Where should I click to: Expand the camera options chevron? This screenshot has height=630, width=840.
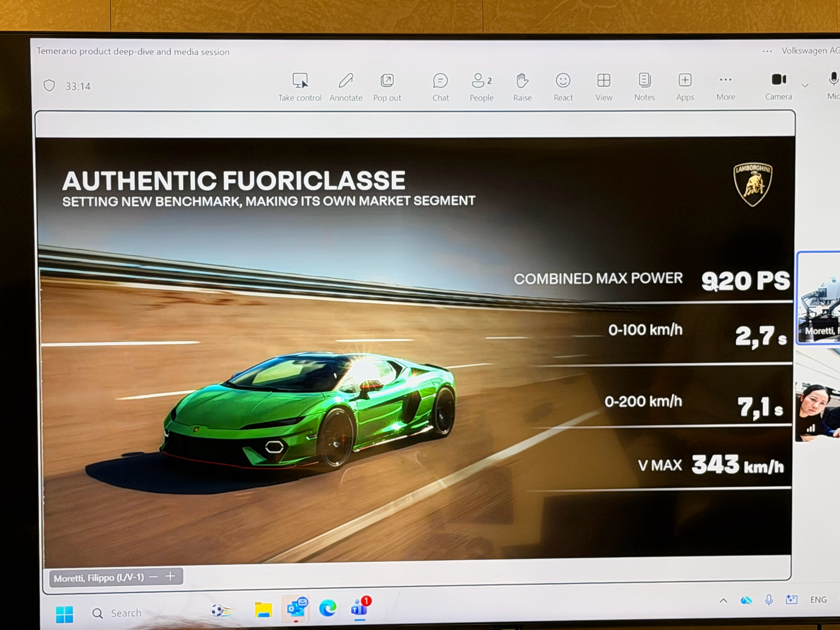pos(805,85)
